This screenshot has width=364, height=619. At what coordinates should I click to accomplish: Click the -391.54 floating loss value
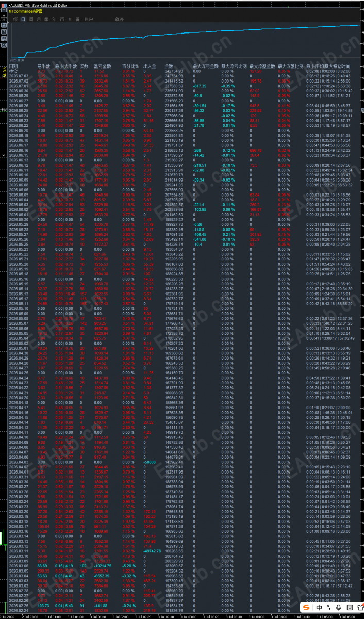pyautogui.click(x=200, y=106)
